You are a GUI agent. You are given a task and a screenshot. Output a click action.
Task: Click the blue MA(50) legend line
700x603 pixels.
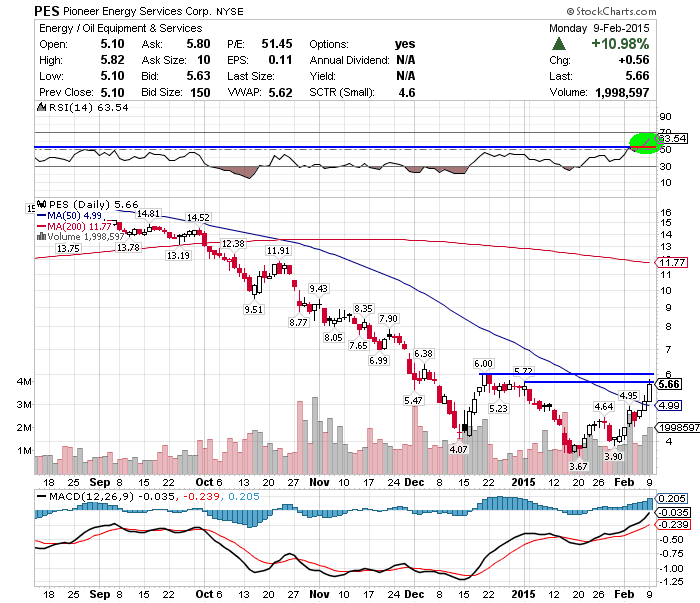click(x=42, y=216)
